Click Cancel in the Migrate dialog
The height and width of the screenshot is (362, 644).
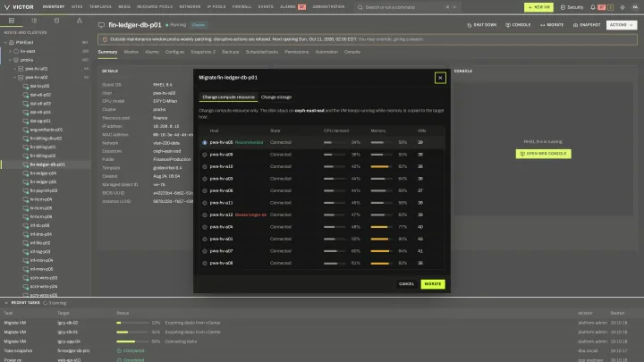click(x=406, y=284)
